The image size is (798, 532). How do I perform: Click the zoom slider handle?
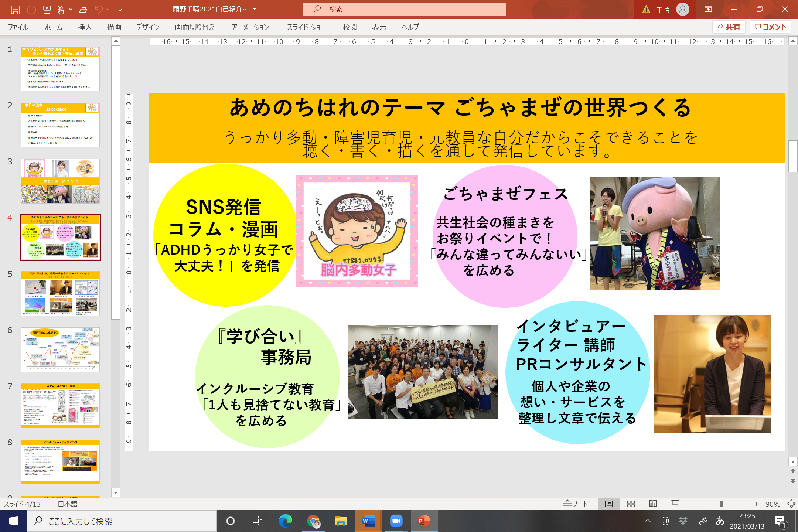pos(722,504)
